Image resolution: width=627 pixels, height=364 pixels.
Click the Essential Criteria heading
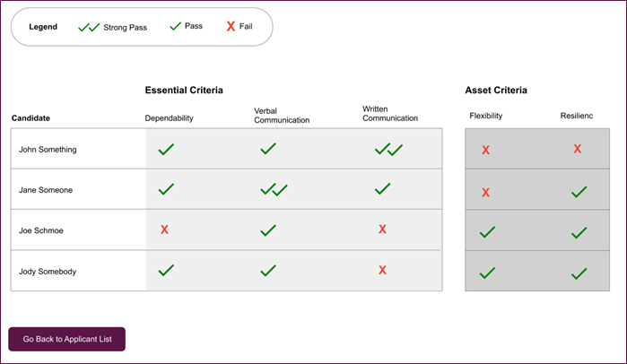[184, 91]
